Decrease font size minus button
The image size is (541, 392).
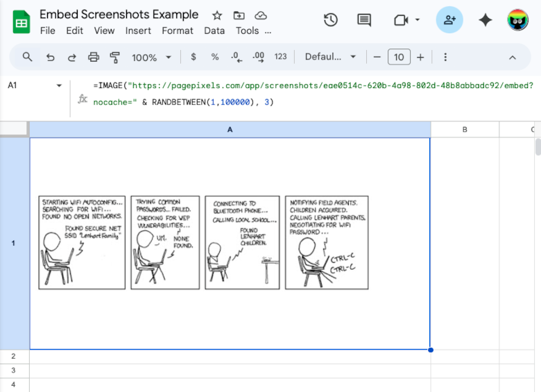tap(377, 57)
